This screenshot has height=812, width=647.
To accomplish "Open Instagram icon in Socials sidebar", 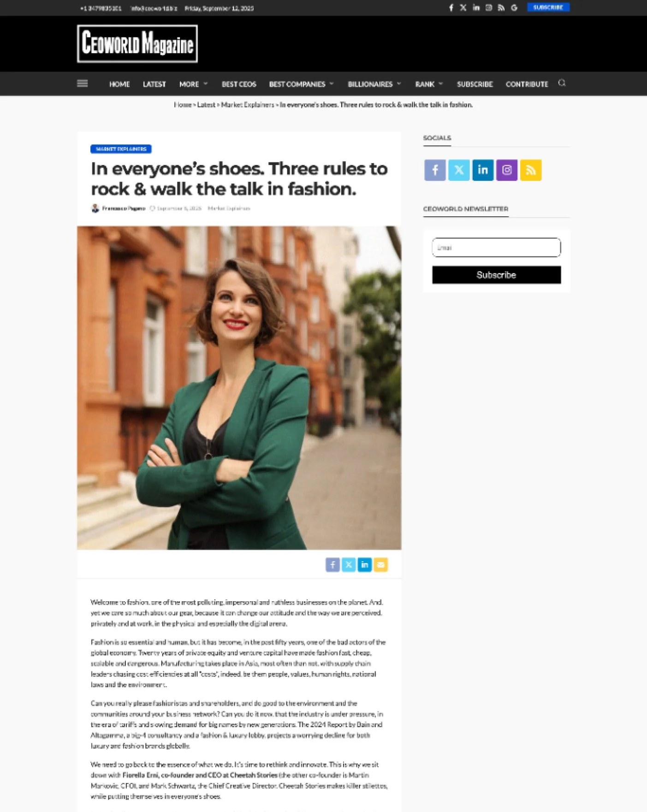I will pos(507,170).
